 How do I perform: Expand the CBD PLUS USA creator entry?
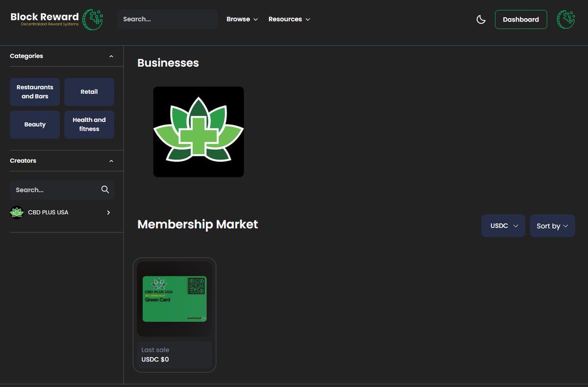pos(109,212)
